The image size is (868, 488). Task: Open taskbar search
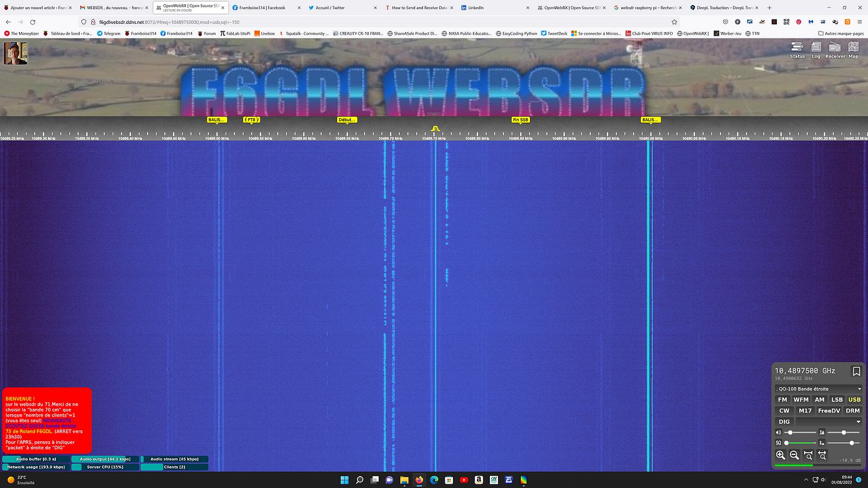click(359, 480)
